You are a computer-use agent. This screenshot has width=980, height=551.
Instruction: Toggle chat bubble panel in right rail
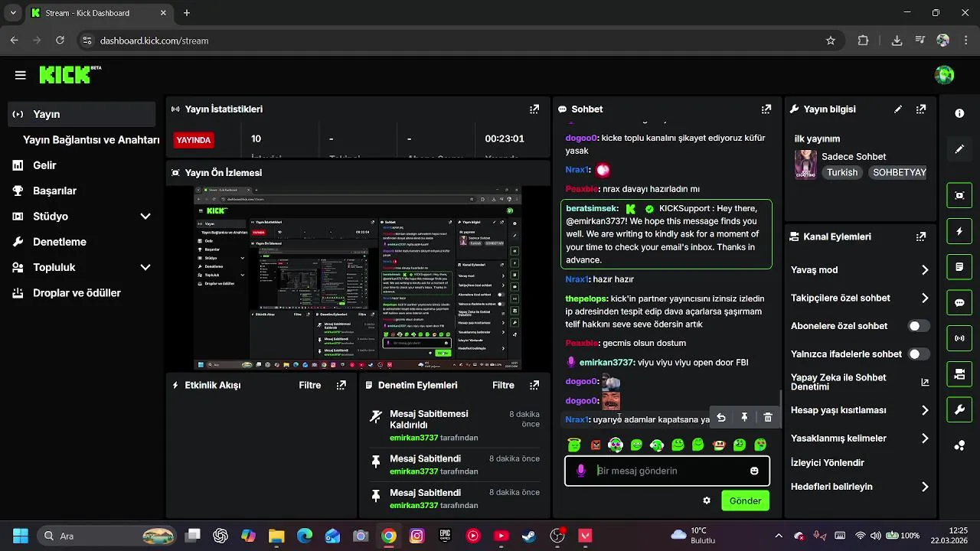click(959, 302)
